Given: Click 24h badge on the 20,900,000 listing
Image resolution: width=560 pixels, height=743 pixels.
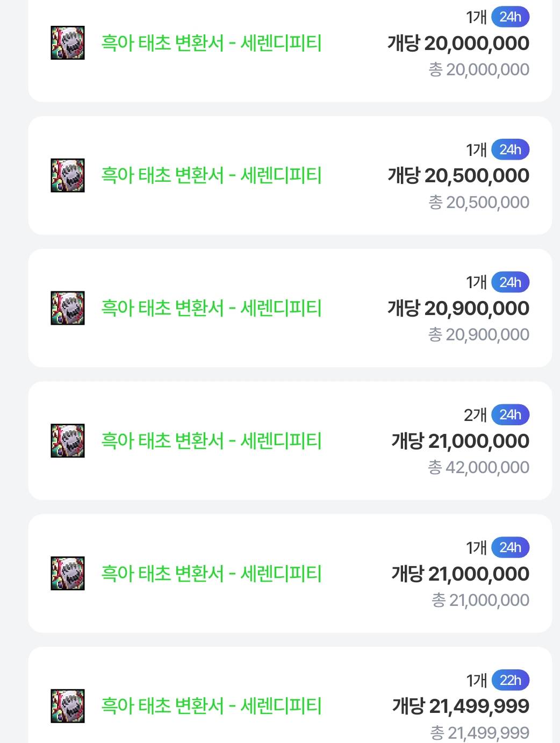Looking at the screenshot, I should [x=510, y=282].
